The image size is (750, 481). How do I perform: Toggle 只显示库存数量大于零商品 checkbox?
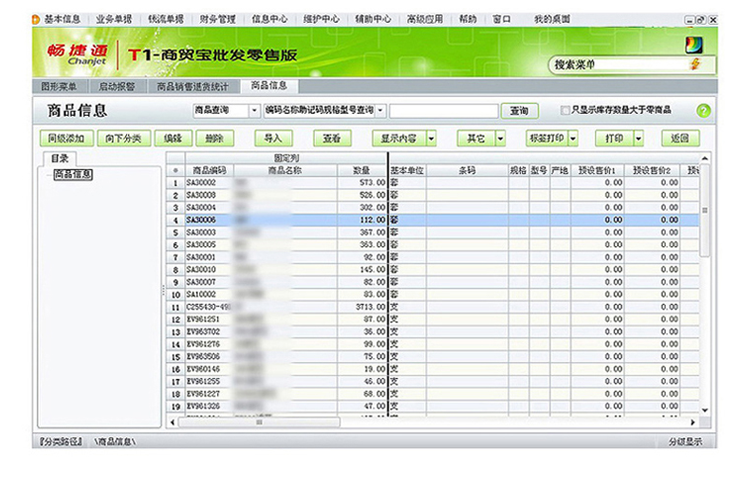click(564, 110)
